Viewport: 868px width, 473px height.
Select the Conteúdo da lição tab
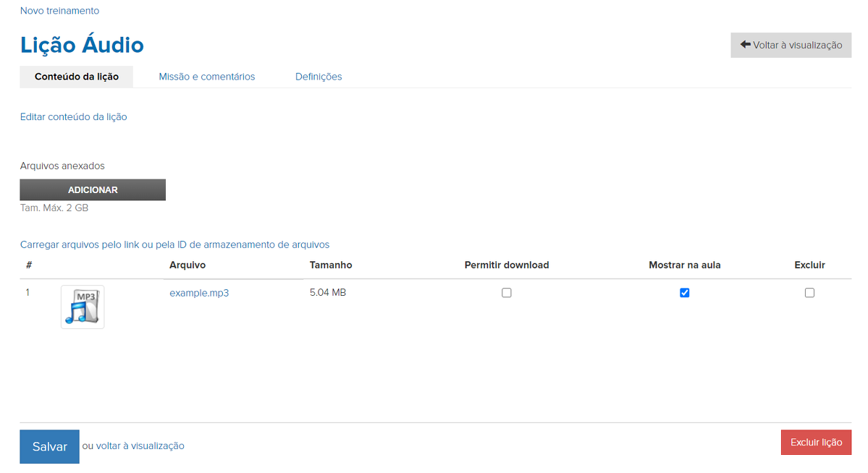[77, 77]
